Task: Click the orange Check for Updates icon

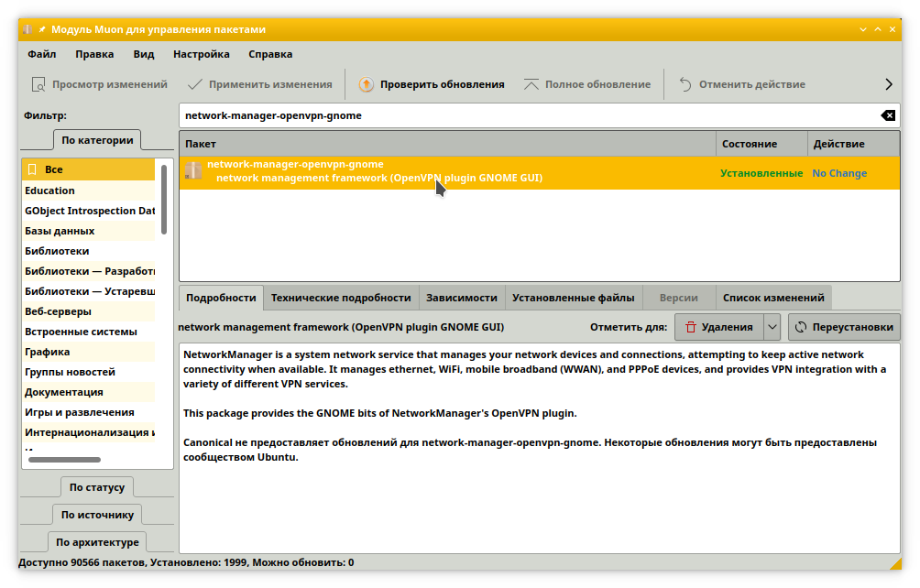Action: [x=367, y=84]
